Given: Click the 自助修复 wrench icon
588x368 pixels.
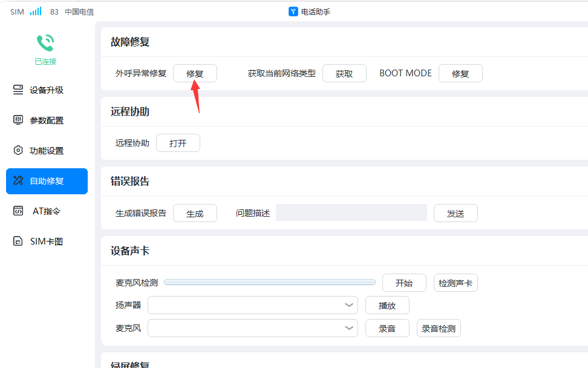Looking at the screenshot, I should point(18,181).
